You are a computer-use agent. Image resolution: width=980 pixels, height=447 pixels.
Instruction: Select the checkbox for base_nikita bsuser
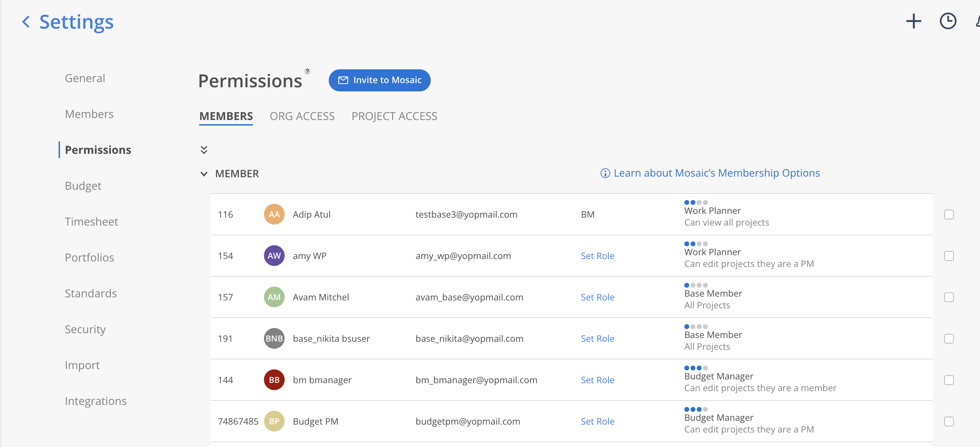pyautogui.click(x=949, y=339)
